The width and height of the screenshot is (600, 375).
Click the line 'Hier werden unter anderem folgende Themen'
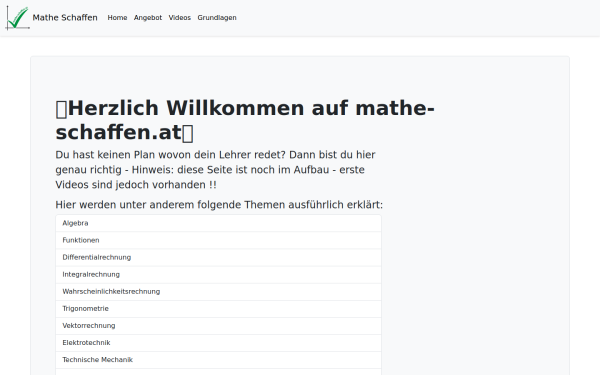219,205
